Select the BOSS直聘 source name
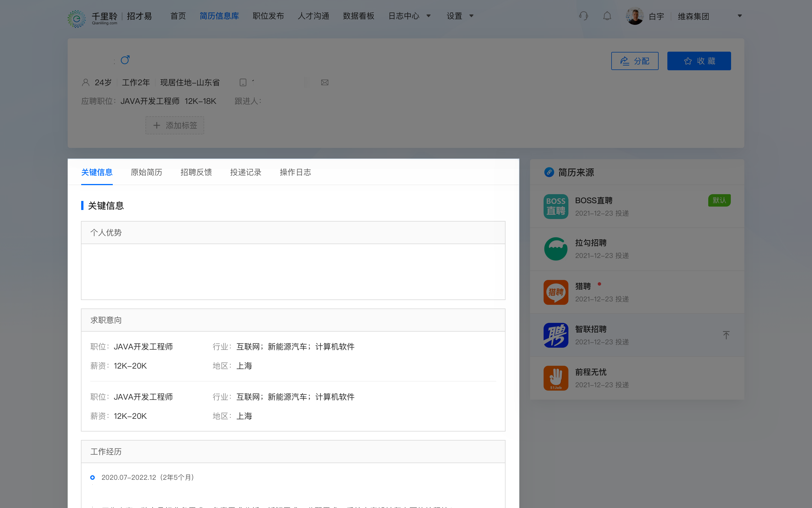812x508 pixels. pyautogui.click(x=593, y=201)
